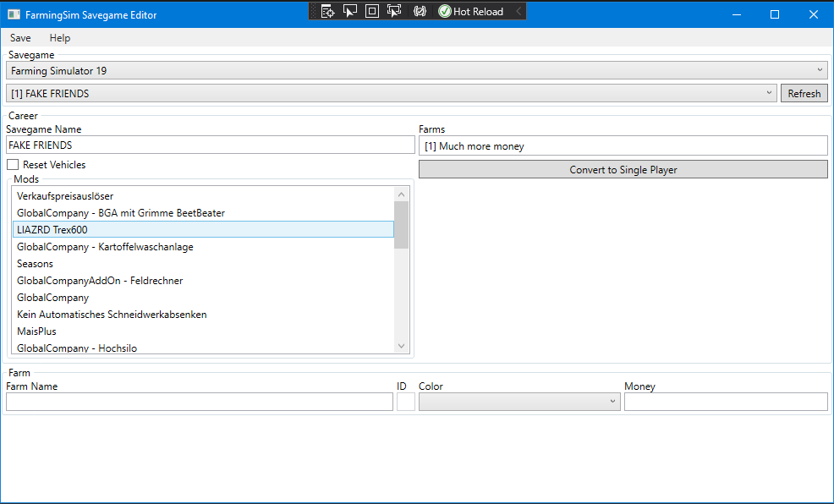Maximize the Savegame Editor window

(775, 15)
